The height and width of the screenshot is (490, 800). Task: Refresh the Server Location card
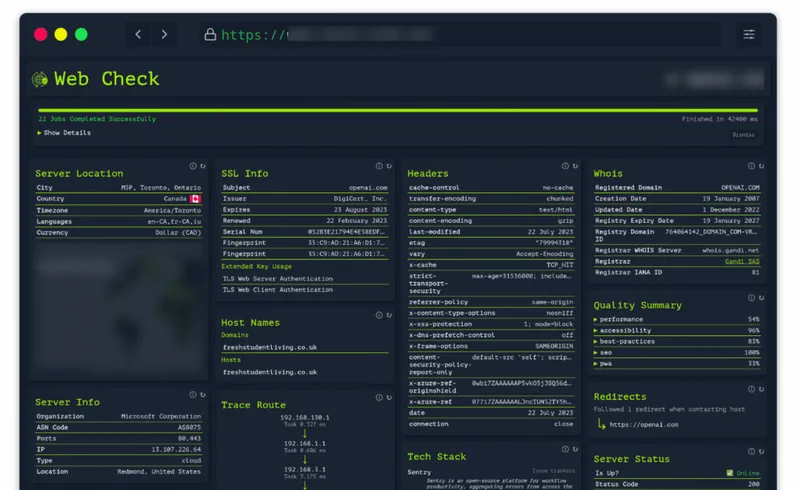coord(203,166)
